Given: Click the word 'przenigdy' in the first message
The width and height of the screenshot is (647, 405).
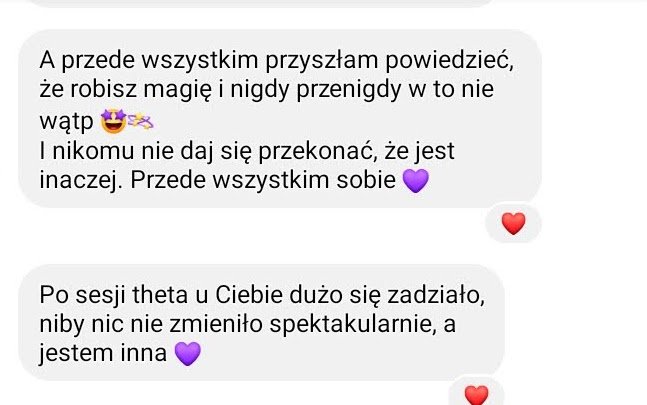Looking at the screenshot, I should (349, 90).
